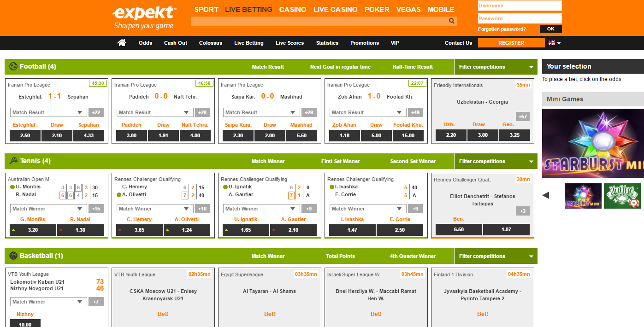Select Tennis First Set Winner tab
This screenshot has width=644, height=327.
340,161
